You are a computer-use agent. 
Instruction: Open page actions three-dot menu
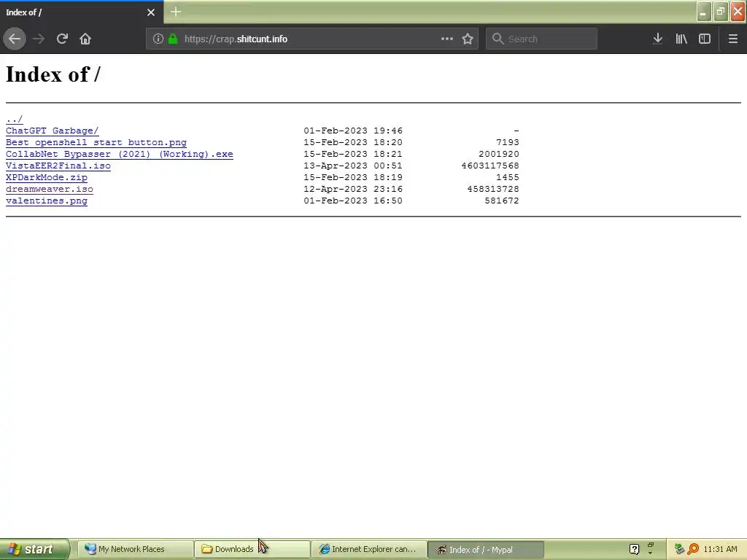447,39
